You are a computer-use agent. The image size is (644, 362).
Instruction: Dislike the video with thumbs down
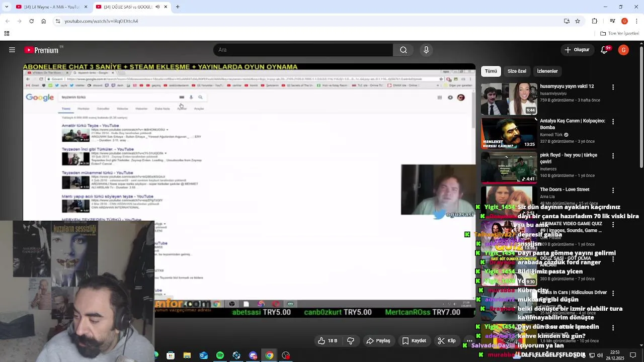(x=351, y=341)
